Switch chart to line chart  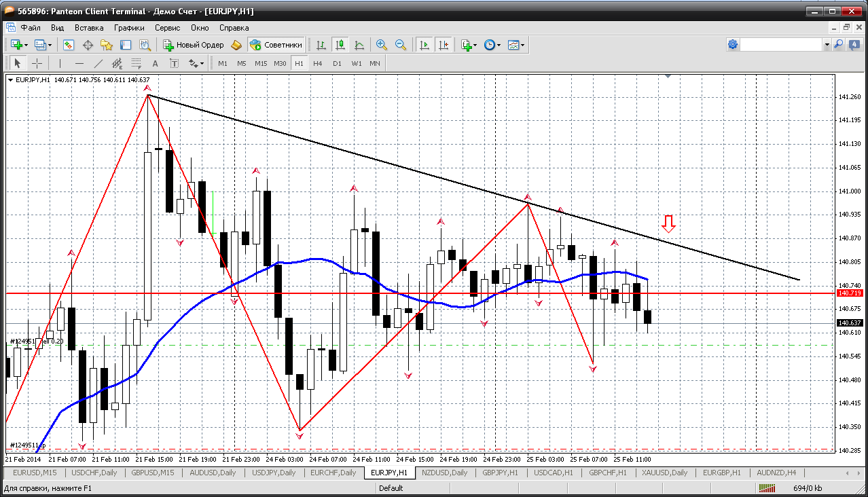[359, 45]
